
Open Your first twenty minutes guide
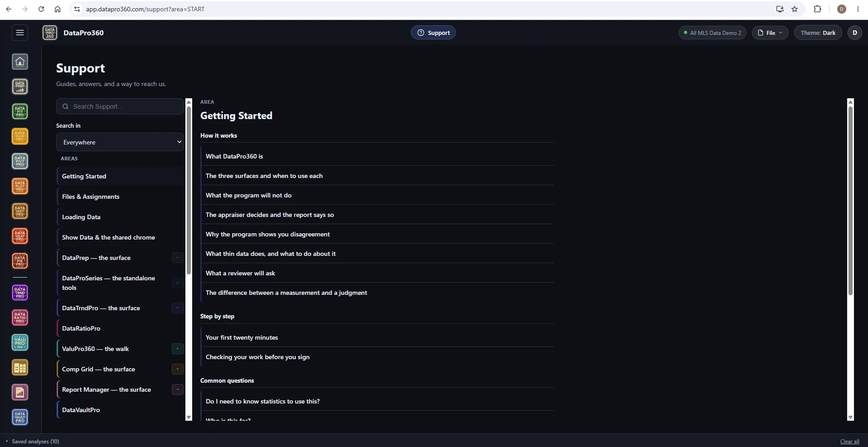point(377,337)
